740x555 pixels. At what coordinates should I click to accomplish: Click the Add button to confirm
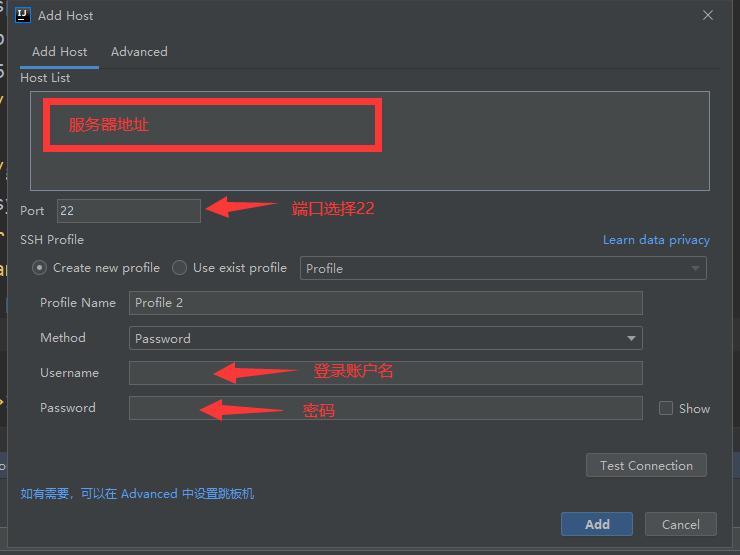(597, 524)
